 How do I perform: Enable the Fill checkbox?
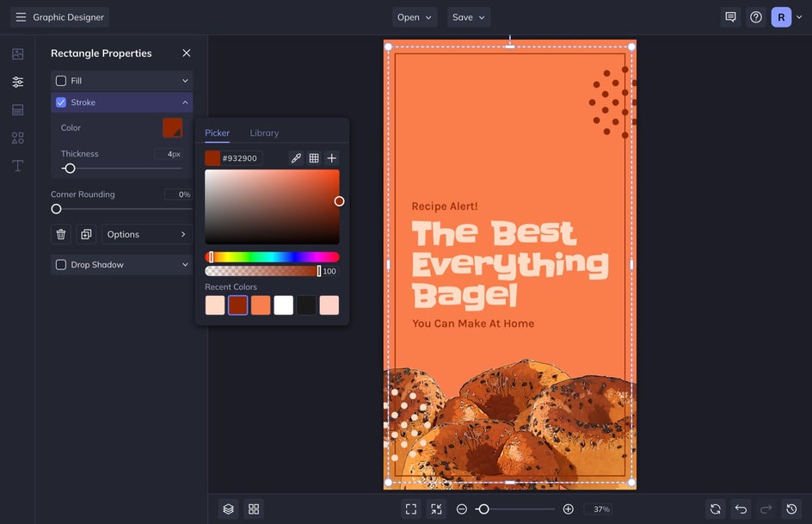(x=61, y=81)
